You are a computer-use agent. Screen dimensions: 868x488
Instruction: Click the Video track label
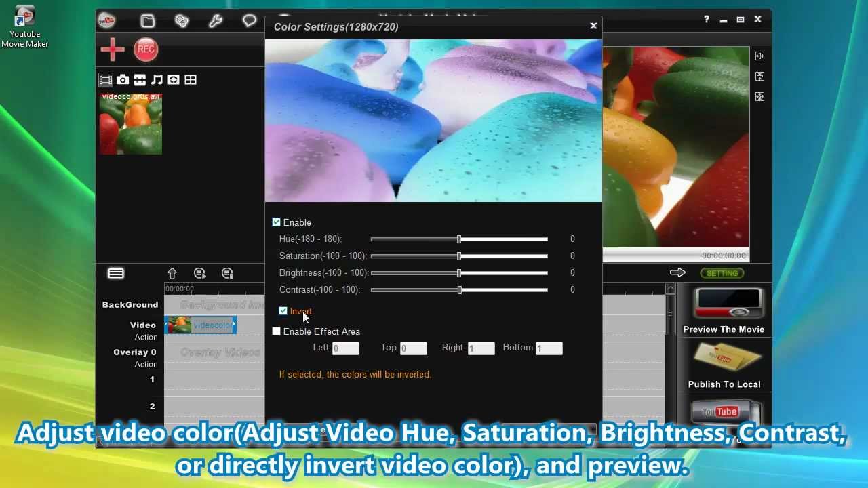coord(143,325)
